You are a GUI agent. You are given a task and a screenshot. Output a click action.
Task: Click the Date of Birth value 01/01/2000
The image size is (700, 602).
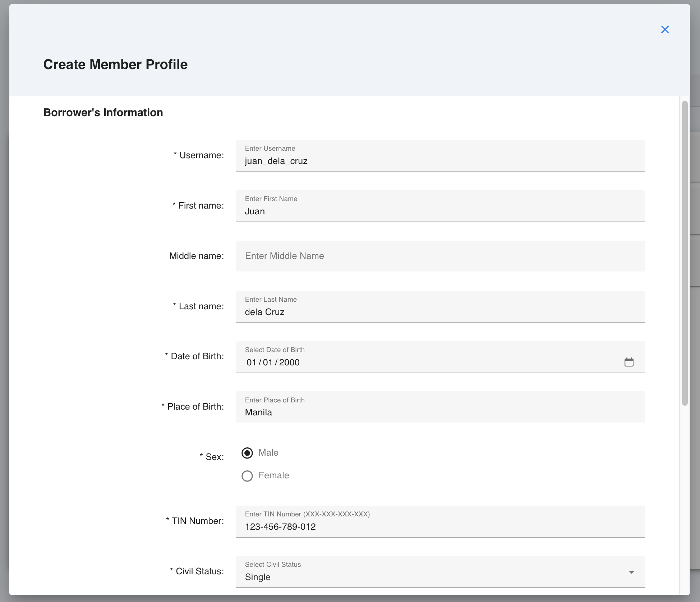(x=273, y=362)
